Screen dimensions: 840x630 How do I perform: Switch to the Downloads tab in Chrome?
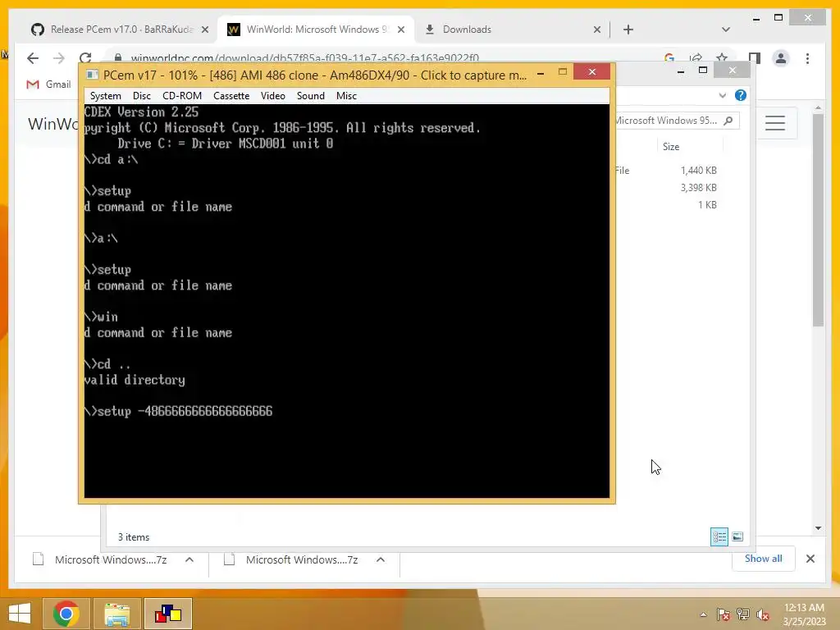click(467, 30)
